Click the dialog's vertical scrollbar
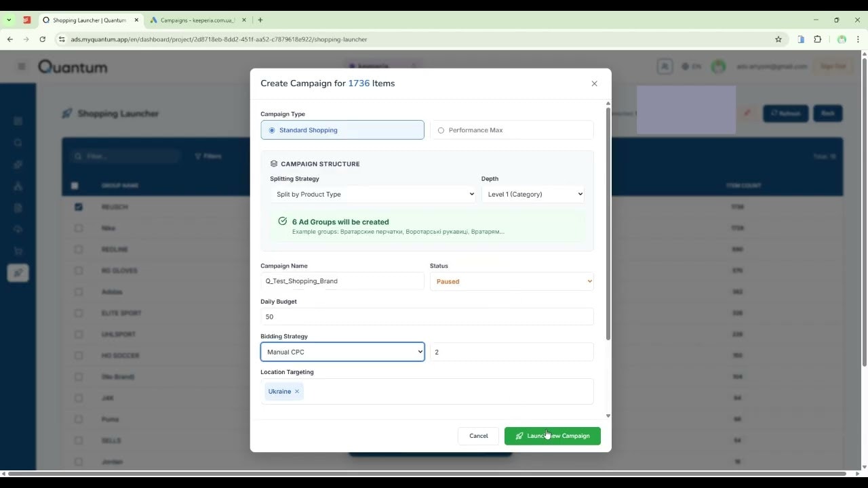This screenshot has width=868, height=488. pos(608,224)
